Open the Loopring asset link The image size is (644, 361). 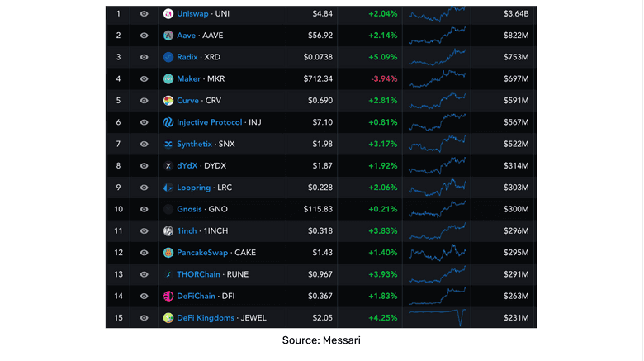pyautogui.click(x=193, y=188)
